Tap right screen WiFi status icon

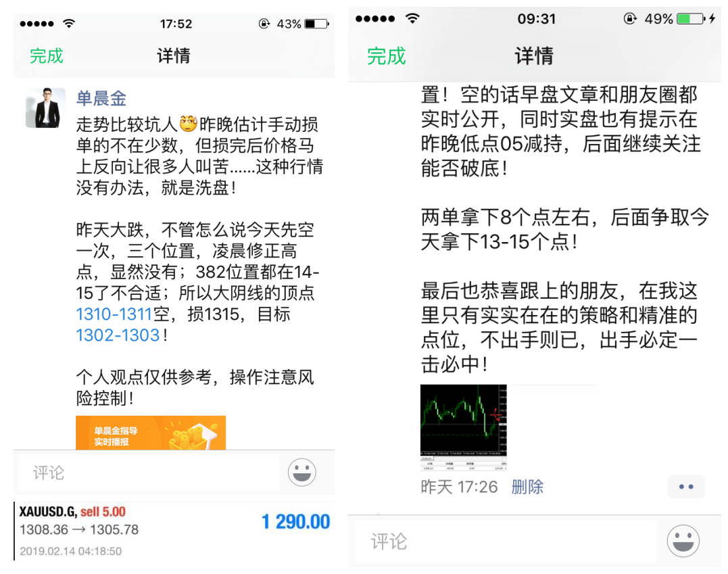(412, 18)
